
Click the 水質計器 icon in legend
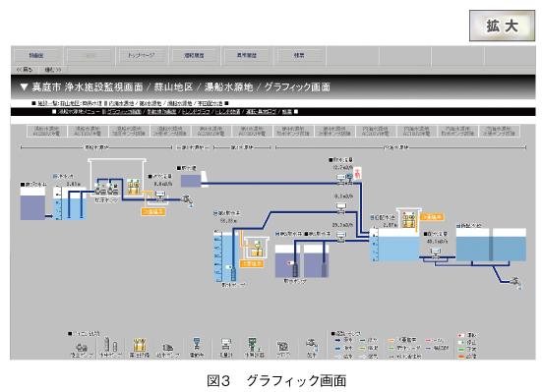pyautogui.click(x=254, y=344)
